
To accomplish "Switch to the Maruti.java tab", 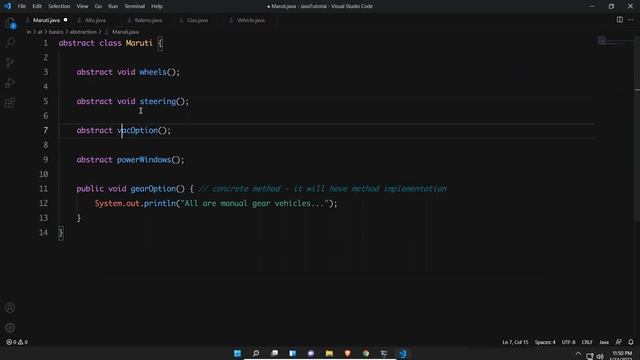I will 46,20.
